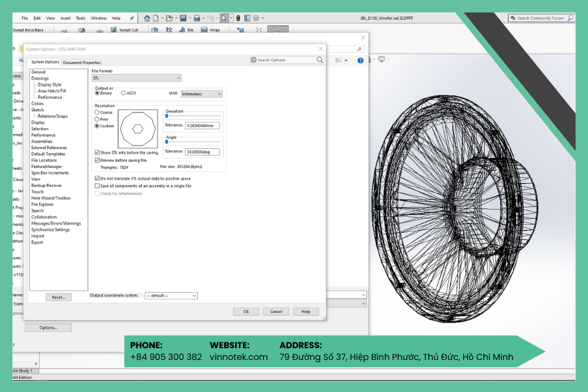Screen dimensions: 588x392
Task: Click the Swept Boss/Base tool
Action: pyautogui.click(x=28, y=30)
